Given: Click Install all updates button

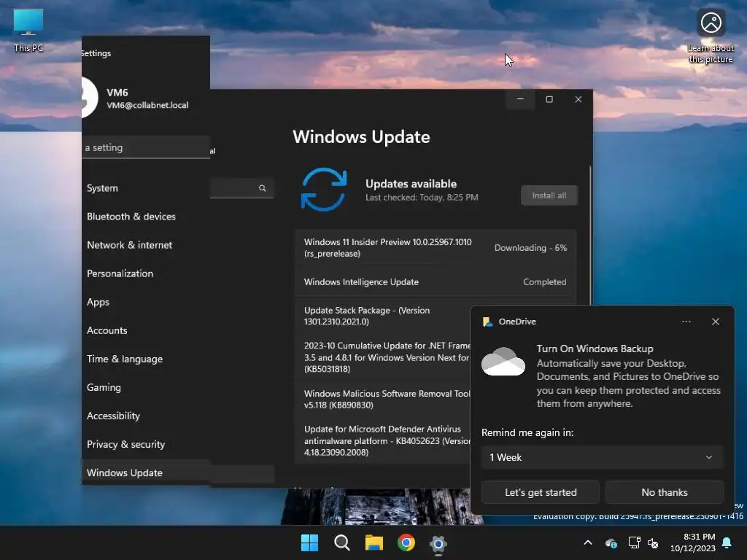Looking at the screenshot, I should point(549,195).
